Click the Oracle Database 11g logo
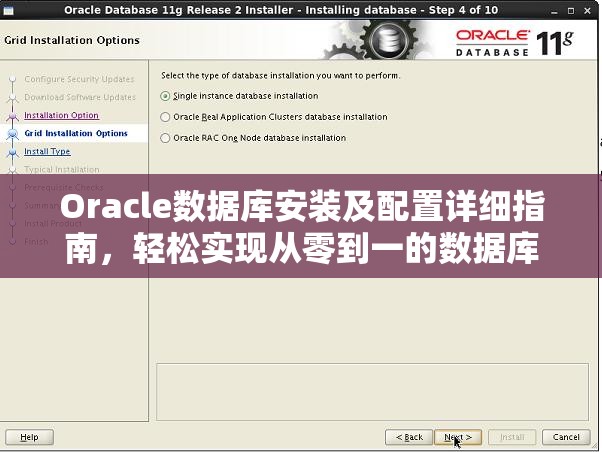Viewport: 602px width, 452px height. (x=514, y=43)
